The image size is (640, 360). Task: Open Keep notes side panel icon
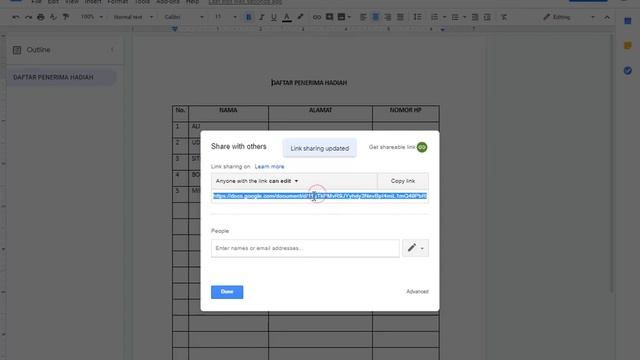(x=628, y=46)
